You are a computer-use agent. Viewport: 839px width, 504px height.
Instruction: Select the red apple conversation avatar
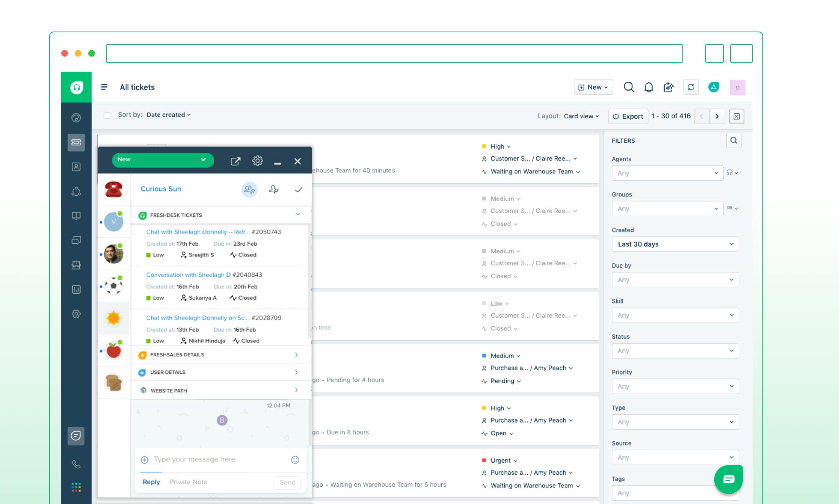(x=113, y=350)
